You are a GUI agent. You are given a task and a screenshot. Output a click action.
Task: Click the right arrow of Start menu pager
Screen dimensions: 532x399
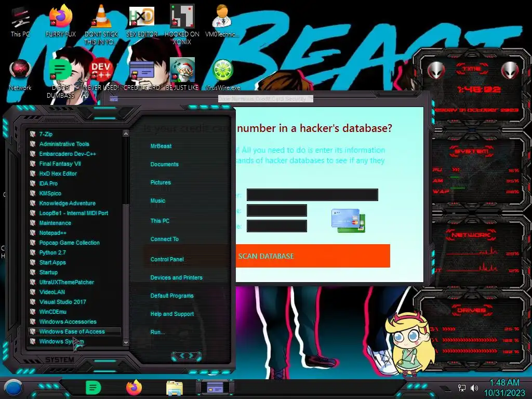click(x=191, y=356)
